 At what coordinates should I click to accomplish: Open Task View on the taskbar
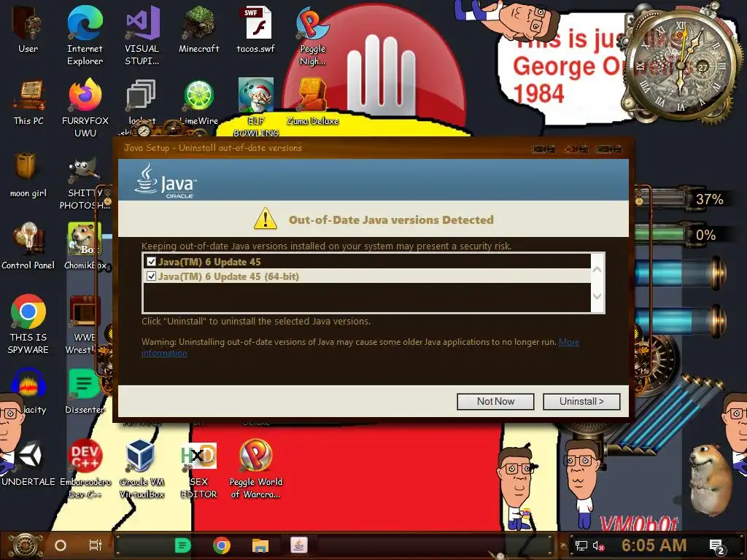pyautogui.click(x=96, y=545)
